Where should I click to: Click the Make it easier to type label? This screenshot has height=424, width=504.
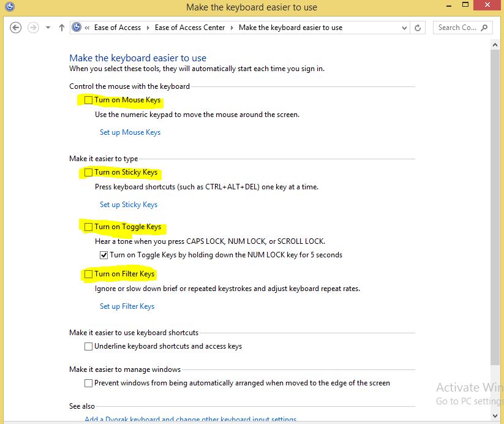pos(103,159)
